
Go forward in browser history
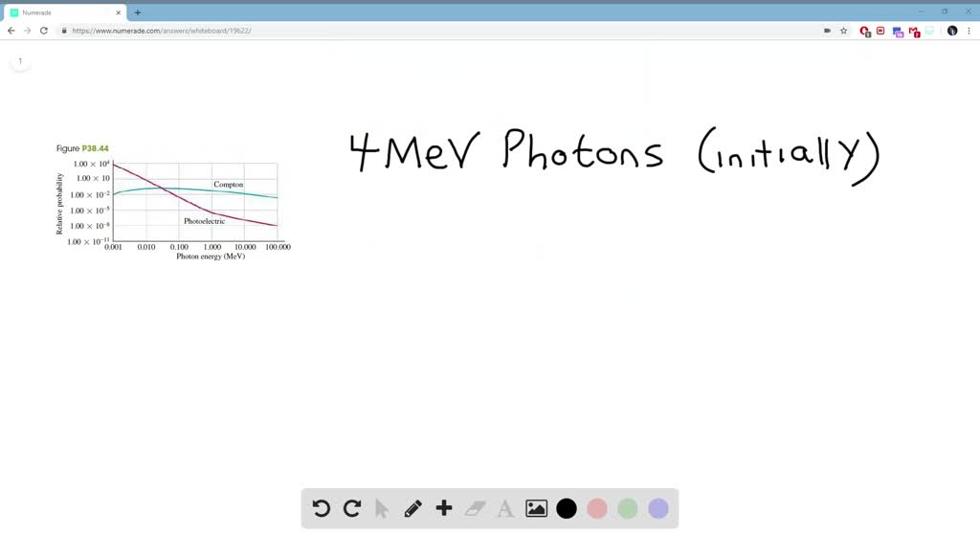click(x=28, y=31)
